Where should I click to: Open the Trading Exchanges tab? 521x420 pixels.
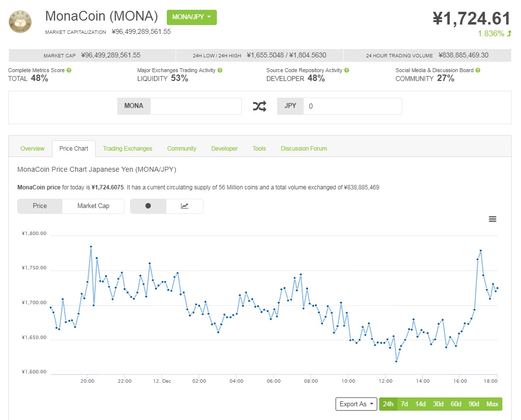point(128,148)
